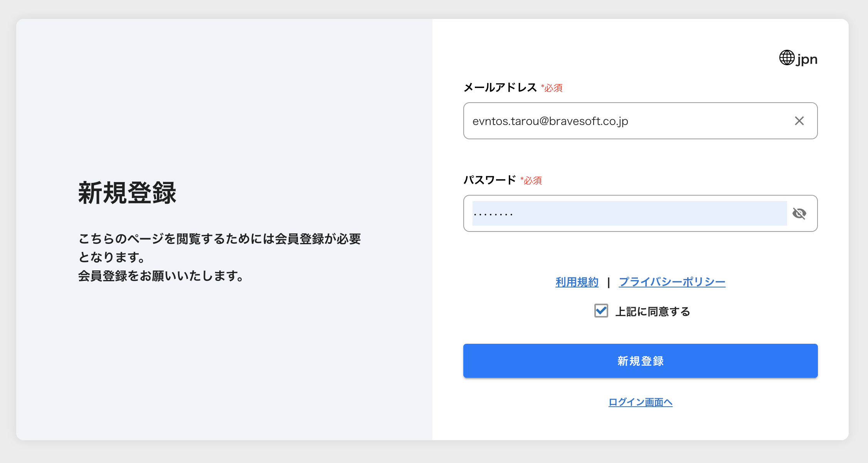Click the こちらのページを閲覧する notice line
Viewport: 868px width, 463px height.
pyautogui.click(x=219, y=239)
